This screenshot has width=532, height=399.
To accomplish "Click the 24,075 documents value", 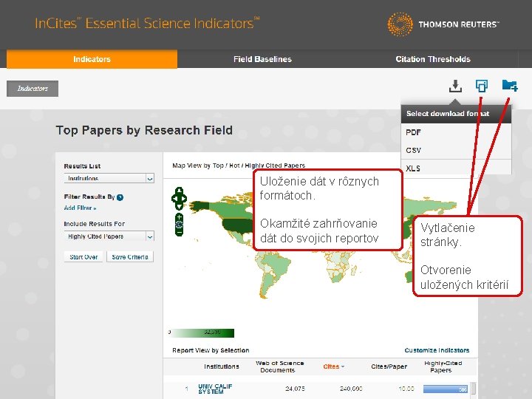I will pyautogui.click(x=295, y=389).
